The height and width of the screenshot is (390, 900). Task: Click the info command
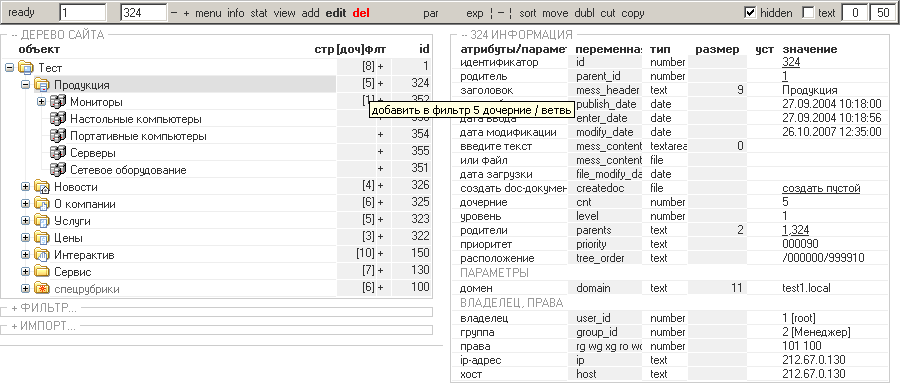pyautogui.click(x=236, y=13)
